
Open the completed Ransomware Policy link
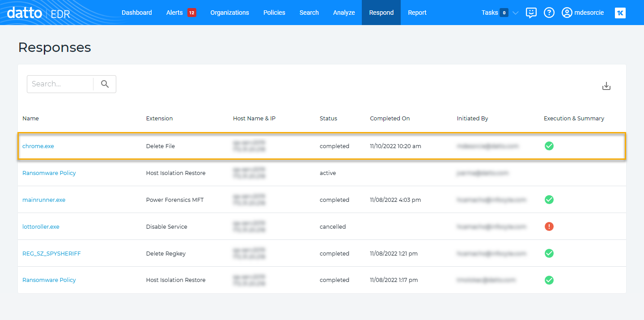[49, 280]
